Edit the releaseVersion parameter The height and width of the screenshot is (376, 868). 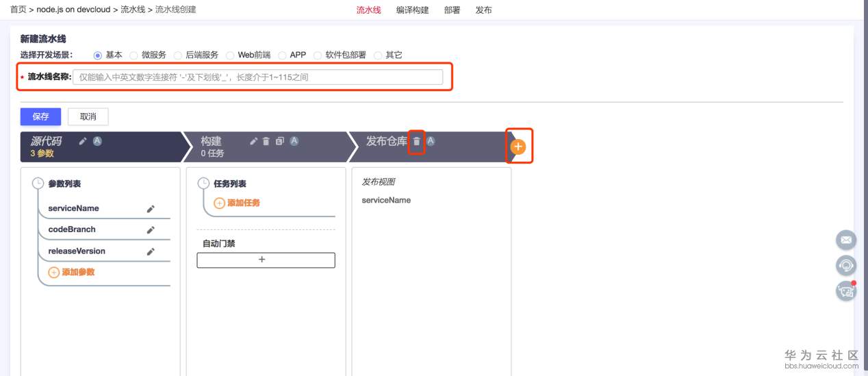point(151,251)
